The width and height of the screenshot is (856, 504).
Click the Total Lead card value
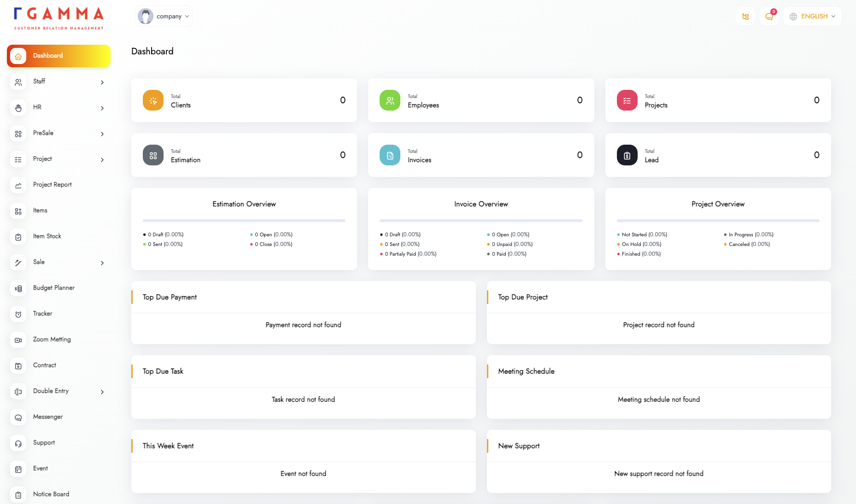coord(816,155)
